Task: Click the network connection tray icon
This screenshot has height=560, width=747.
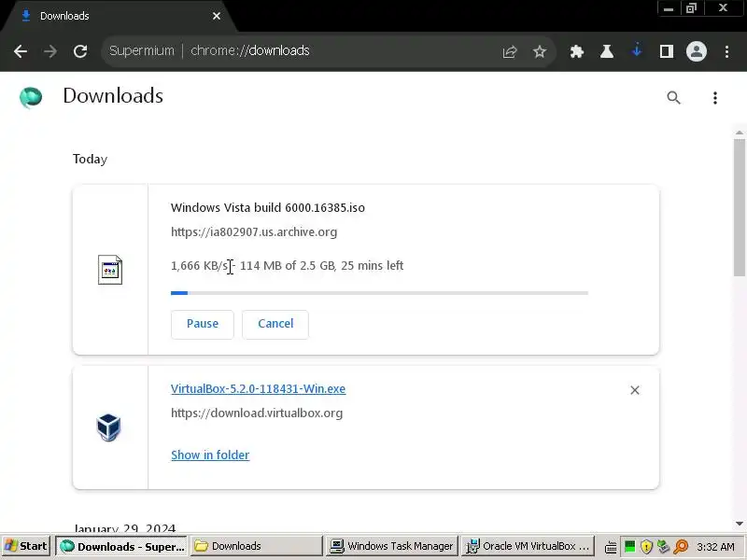Action: [x=664, y=546]
